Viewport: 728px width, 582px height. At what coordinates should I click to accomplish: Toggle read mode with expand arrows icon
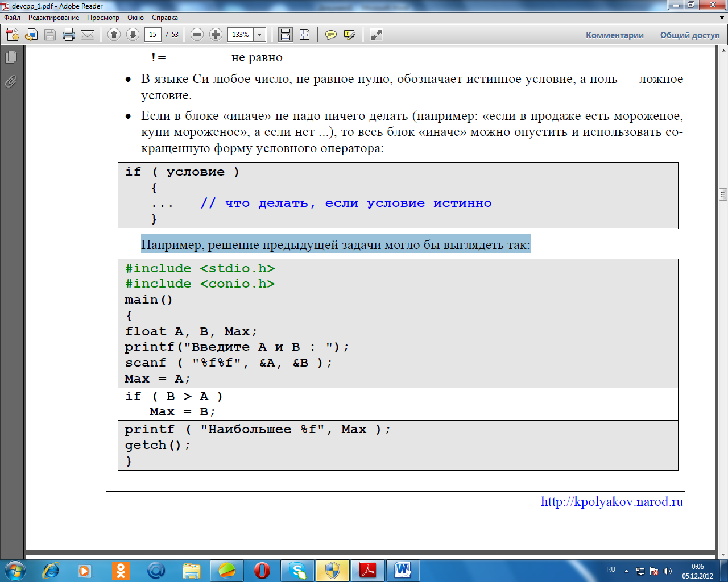[376, 35]
